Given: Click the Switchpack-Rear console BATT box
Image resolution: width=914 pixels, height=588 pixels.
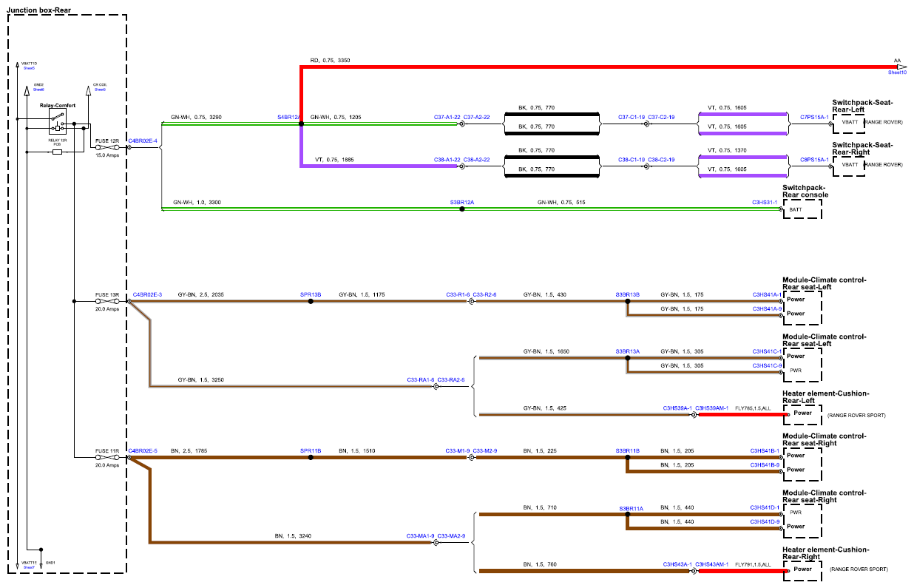Looking at the screenshot, I should coord(802,210).
